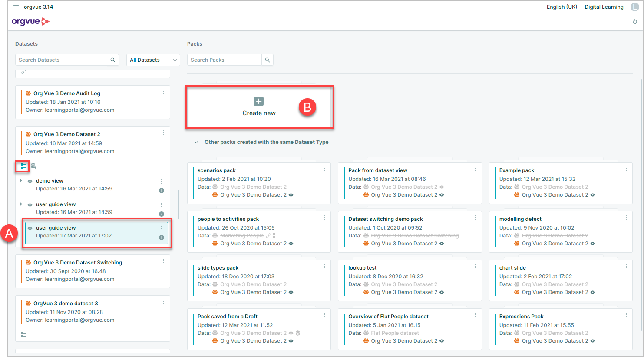Click the search packs magnifier icon
Viewport: 644px width, 357px height.
pos(268,60)
